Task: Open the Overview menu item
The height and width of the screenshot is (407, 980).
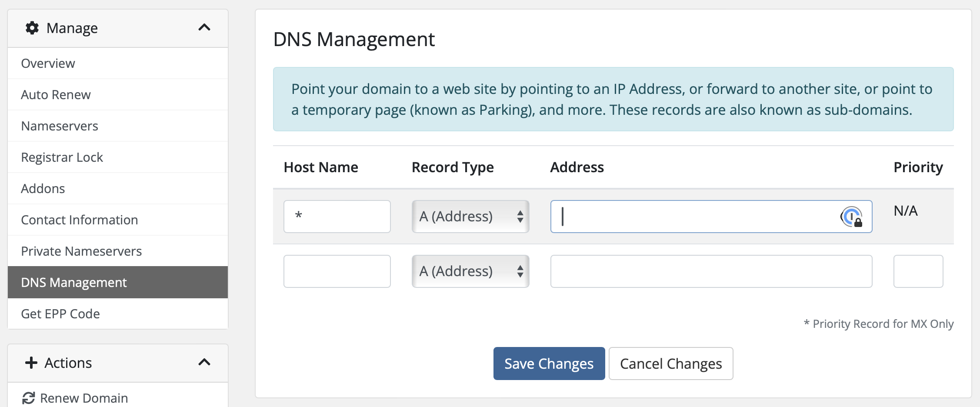Action: tap(118, 63)
